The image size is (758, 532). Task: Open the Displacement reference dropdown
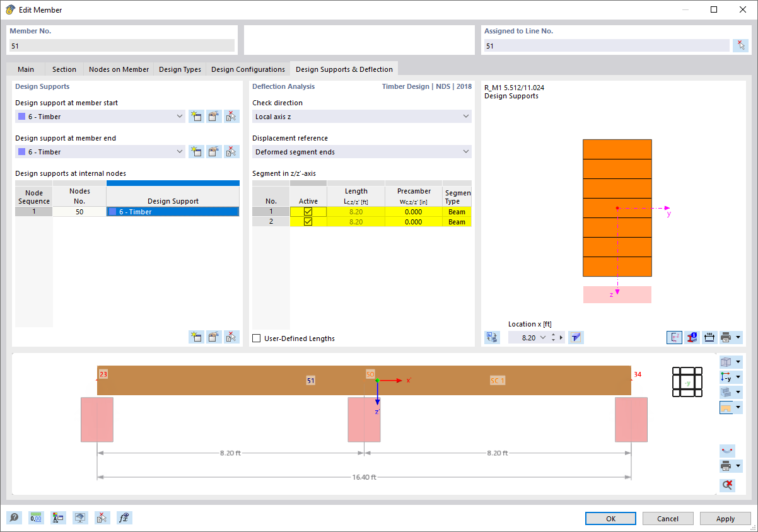pyautogui.click(x=466, y=151)
